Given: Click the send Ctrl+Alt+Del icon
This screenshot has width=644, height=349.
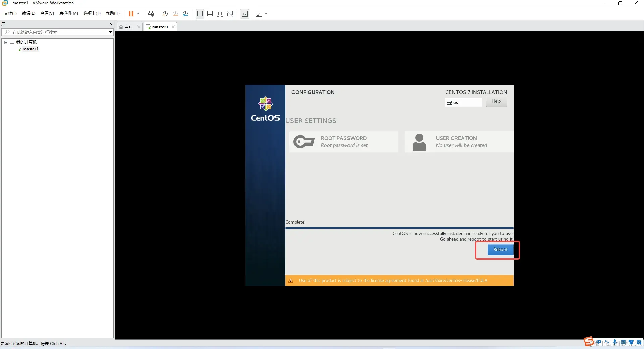Looking at the screenshot, I should tap(151, 14).
